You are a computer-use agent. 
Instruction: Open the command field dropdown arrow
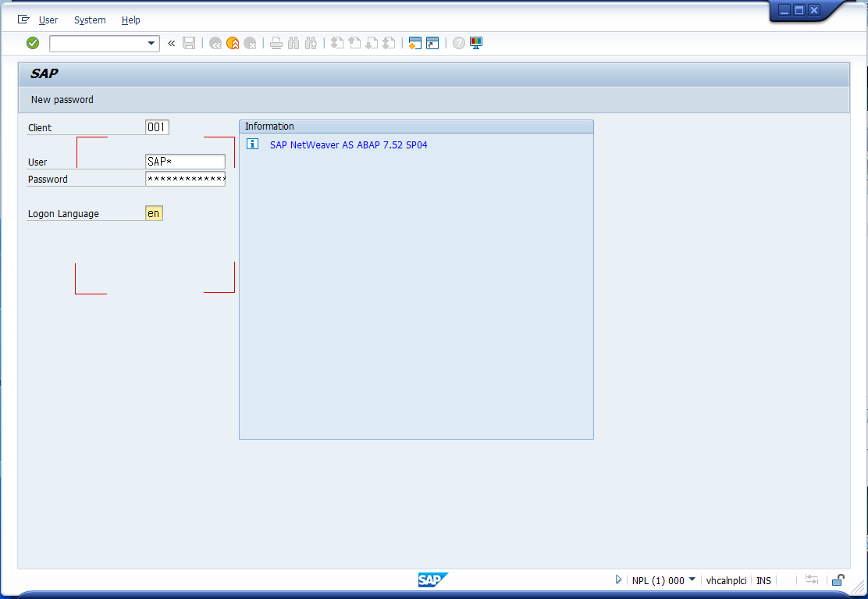click(x=151, y=43)
